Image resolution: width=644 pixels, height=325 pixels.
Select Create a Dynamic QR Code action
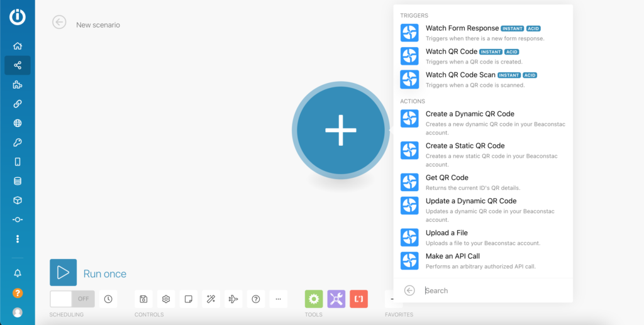coord(483,123)
